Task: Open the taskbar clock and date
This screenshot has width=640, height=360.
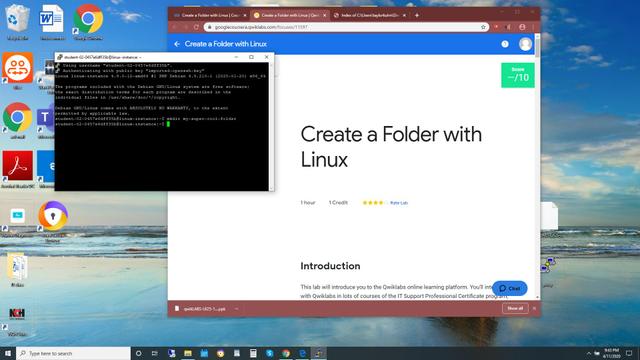Action: (611, 353)
